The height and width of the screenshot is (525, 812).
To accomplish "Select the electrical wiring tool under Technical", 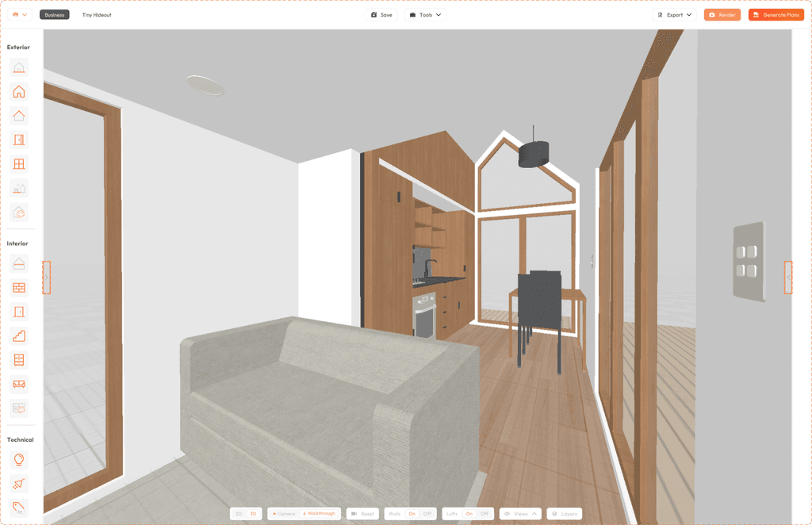I will (20, 484).
